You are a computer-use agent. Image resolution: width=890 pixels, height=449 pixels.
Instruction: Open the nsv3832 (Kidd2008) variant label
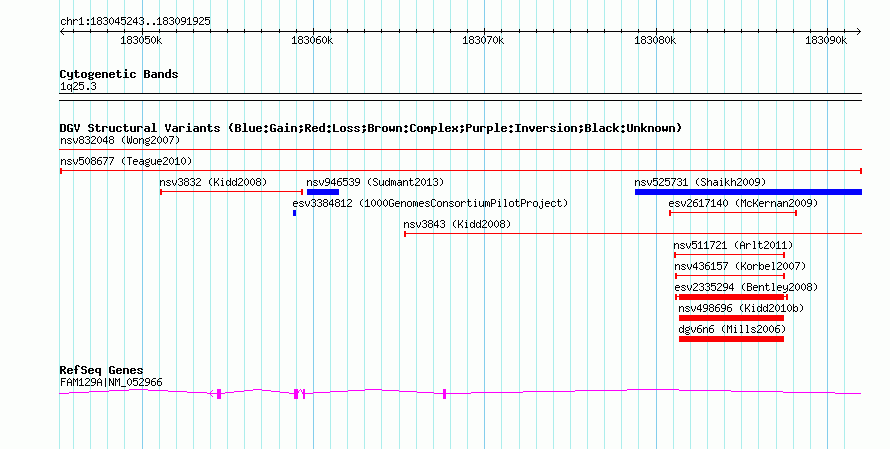pos(213,182)
